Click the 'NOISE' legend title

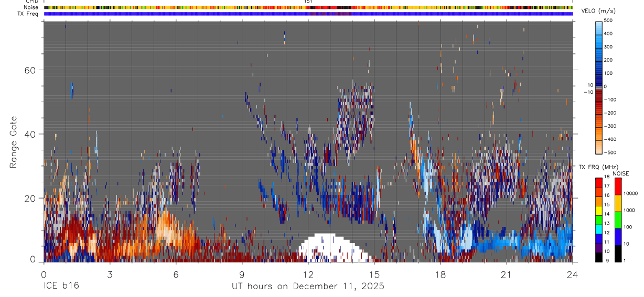(621, 173)
